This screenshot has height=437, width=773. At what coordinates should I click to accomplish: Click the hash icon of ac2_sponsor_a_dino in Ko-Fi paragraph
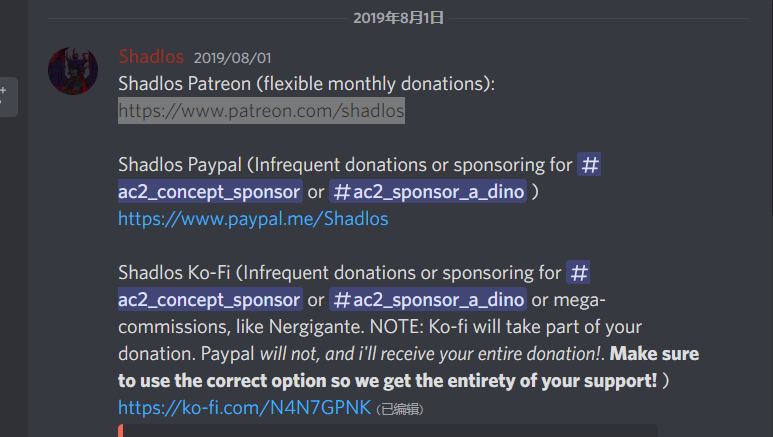click(x=341, y=299)
